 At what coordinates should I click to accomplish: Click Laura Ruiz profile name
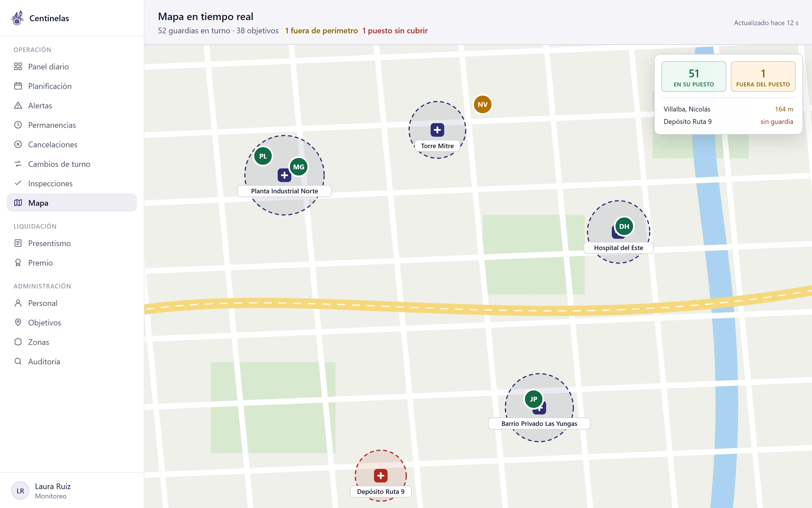click(53, 486)
